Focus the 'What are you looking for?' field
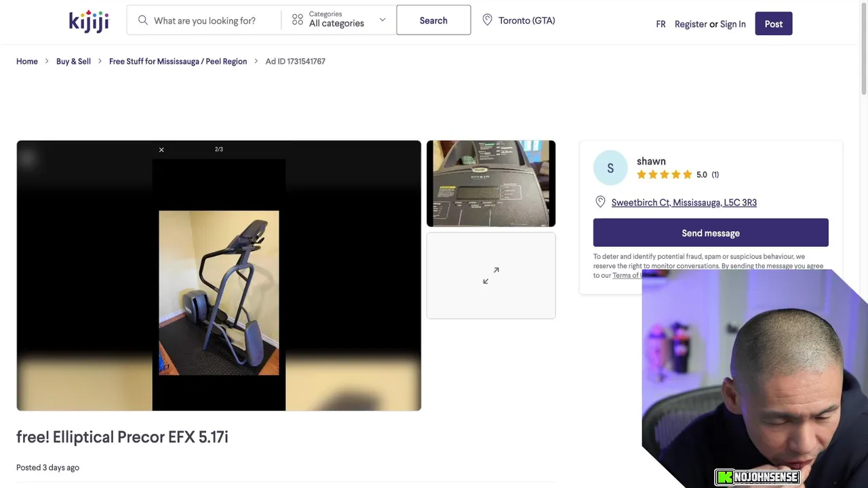Image resolution: width=868 pixels, height=488 pixels. tap(205, 20)
